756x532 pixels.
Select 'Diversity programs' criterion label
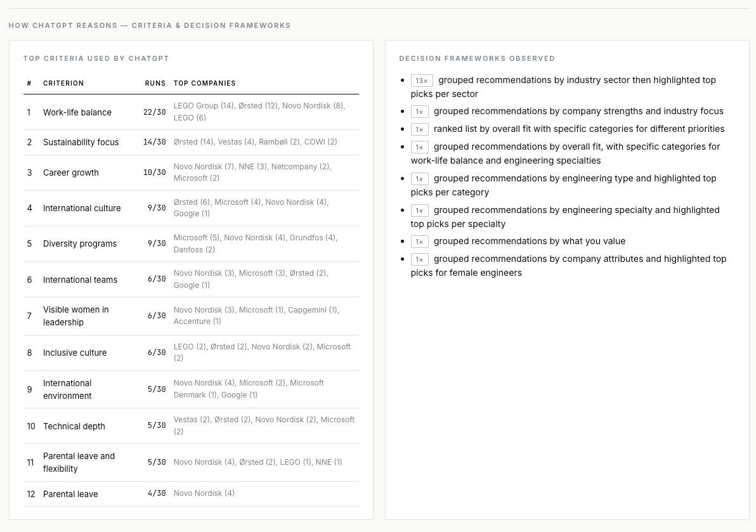(x=80, y=244)
